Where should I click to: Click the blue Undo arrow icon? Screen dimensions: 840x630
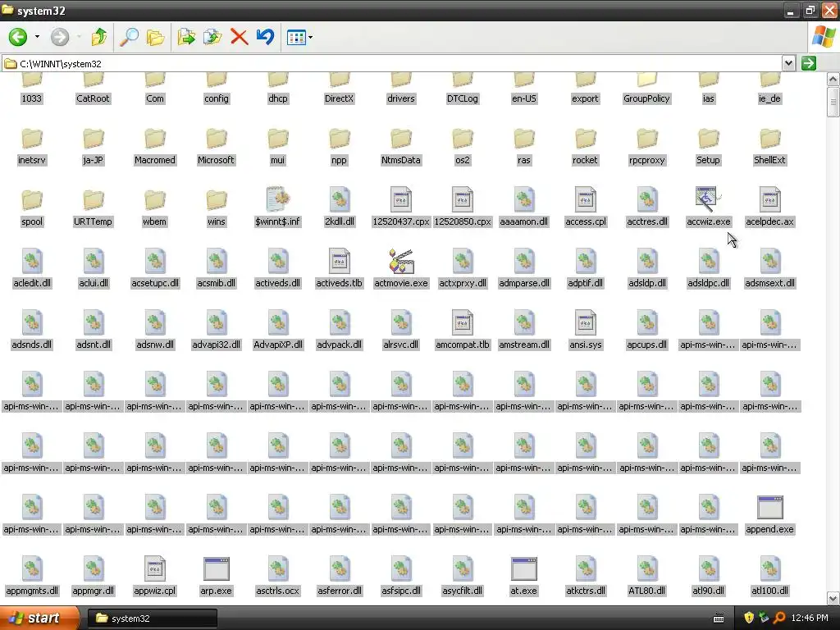265,37
